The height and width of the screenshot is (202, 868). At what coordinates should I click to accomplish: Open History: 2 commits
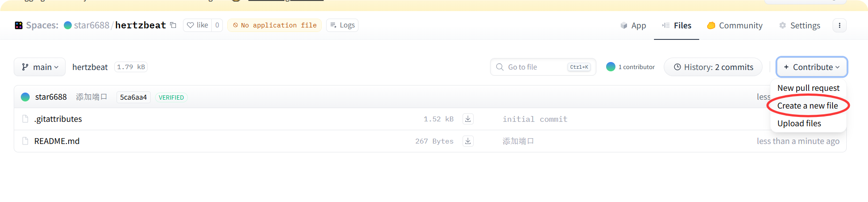click(x=713, y=67)
